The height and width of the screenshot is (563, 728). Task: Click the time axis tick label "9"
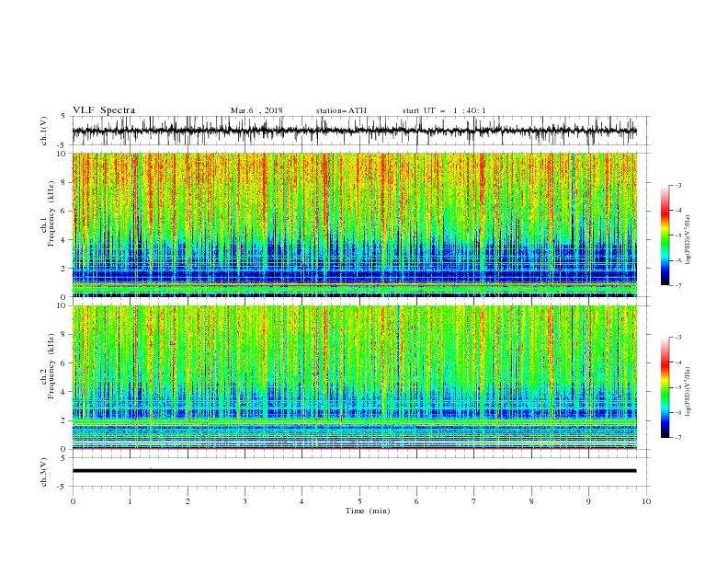(588, 501)
